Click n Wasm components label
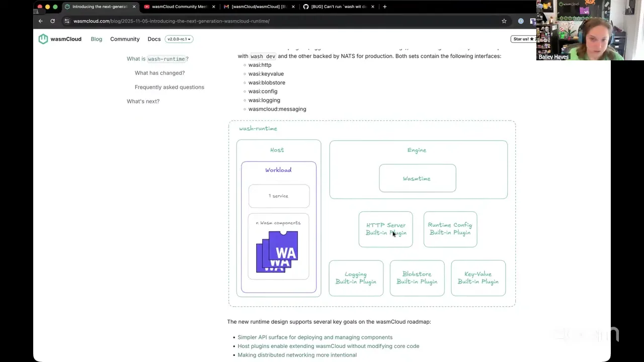Screen dimensions: 644x362 [x=278, y=223]
